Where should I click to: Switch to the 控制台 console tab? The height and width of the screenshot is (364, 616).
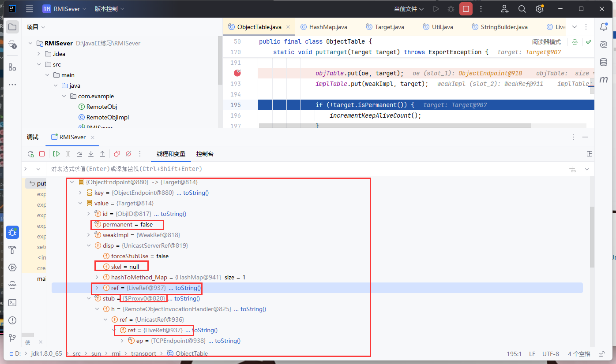pos(205,154)
